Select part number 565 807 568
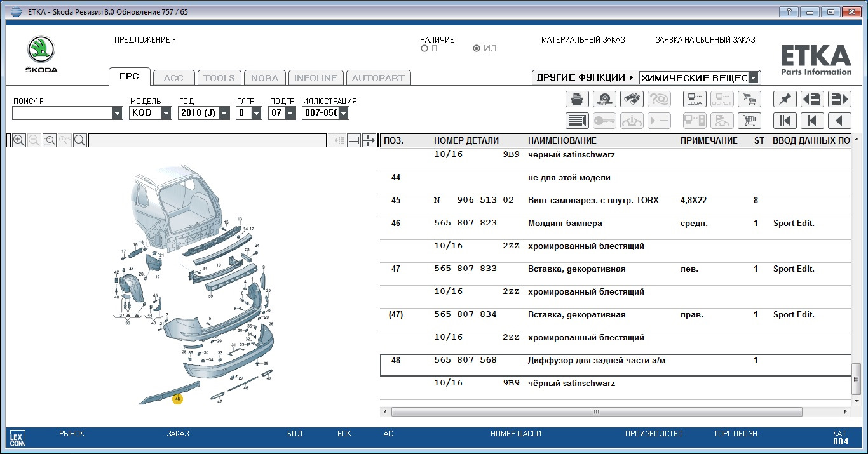Screen dimensions: 868x454 click(x=465, y=361)
